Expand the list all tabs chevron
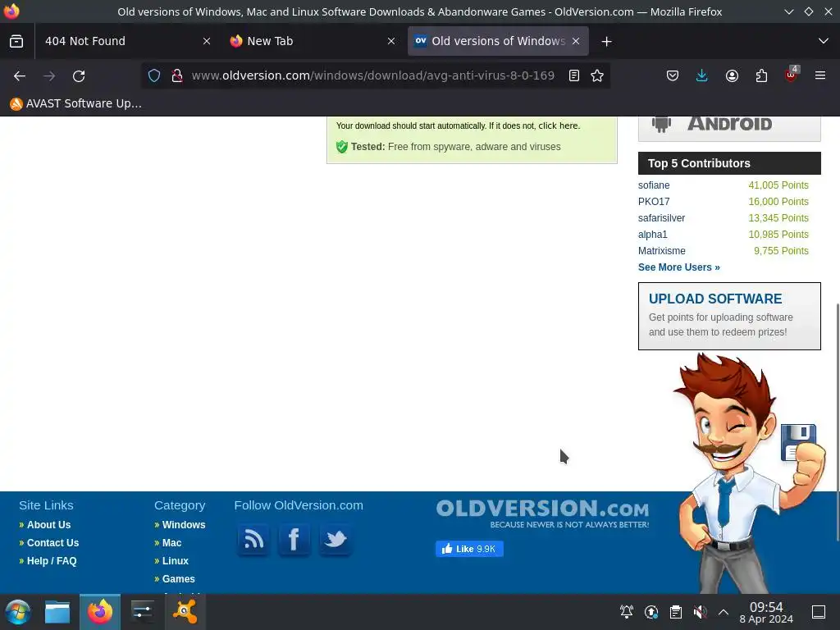 pos(824,41)
